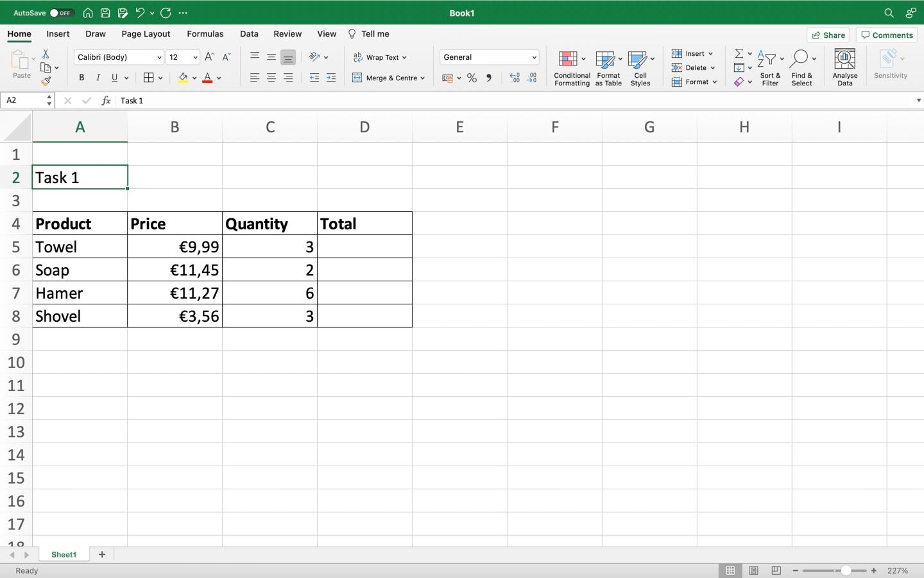Apply Comma Style number format
Image resolution: width=924 pixels, height=578 pixels.
[489, 78]
